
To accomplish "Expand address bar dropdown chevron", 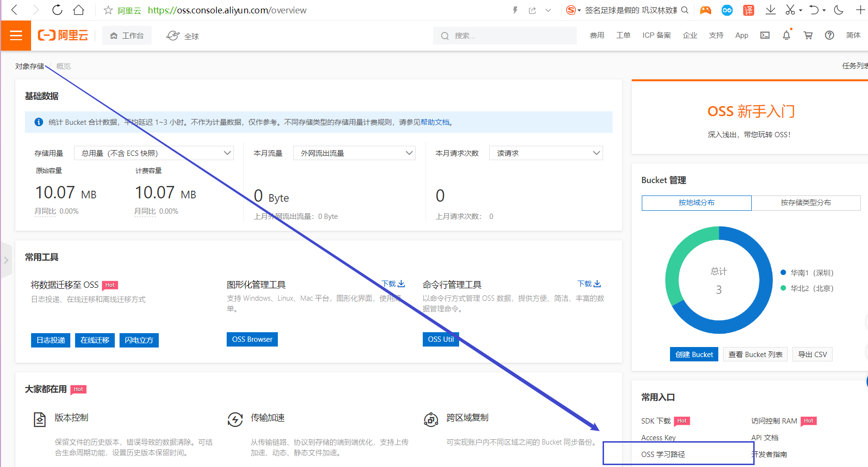I will coord(548,10).
